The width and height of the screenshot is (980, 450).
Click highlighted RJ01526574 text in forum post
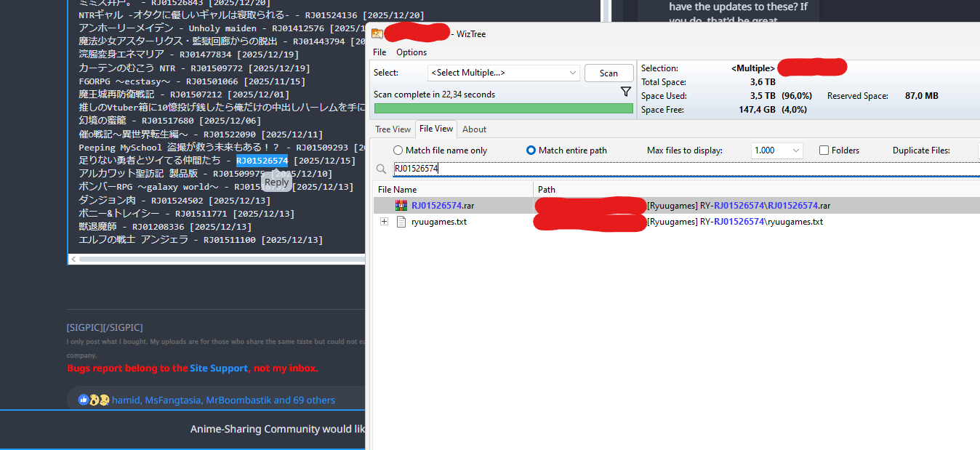point(262,161)
